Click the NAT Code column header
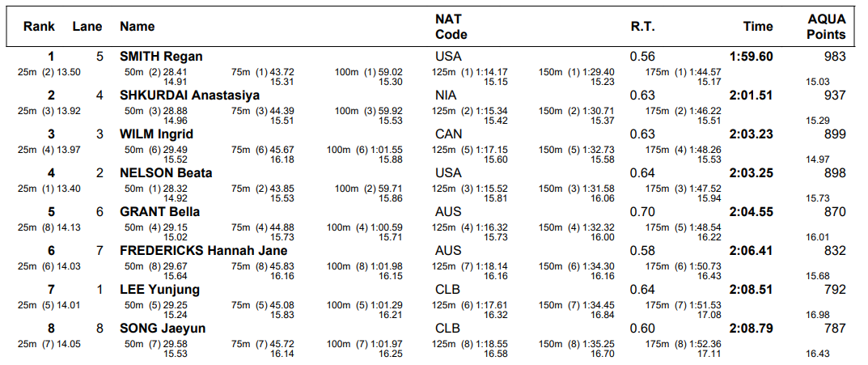 coord(451,27)
